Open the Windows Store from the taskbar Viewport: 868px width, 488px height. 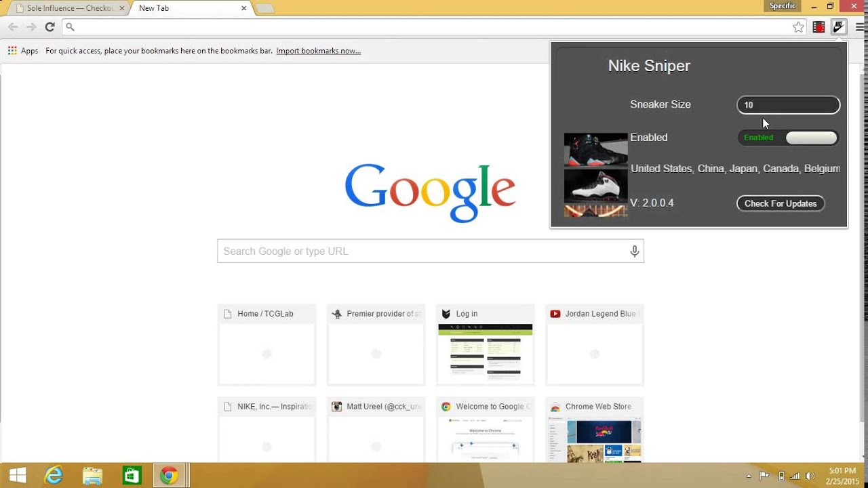131,476
